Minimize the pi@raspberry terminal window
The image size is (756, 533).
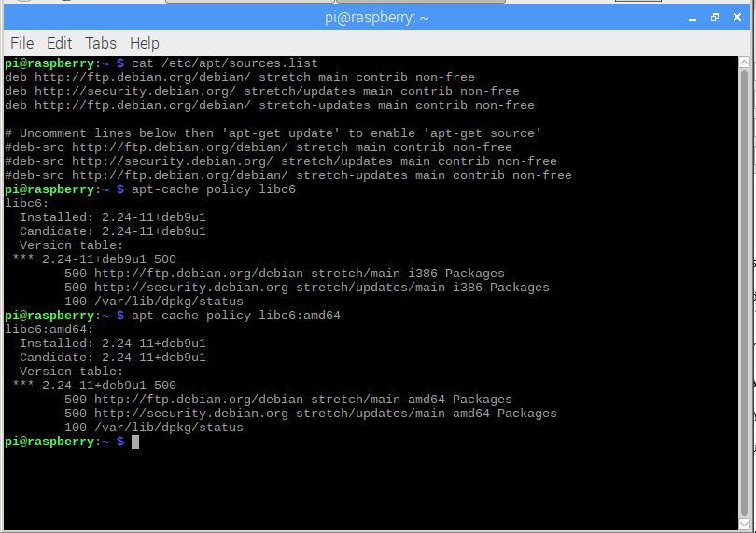(693, 18)
